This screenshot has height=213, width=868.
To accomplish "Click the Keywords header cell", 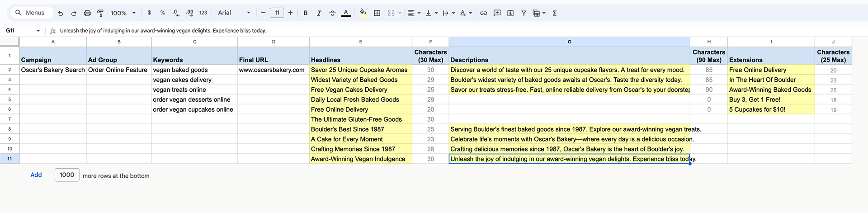I will [194, 56].
